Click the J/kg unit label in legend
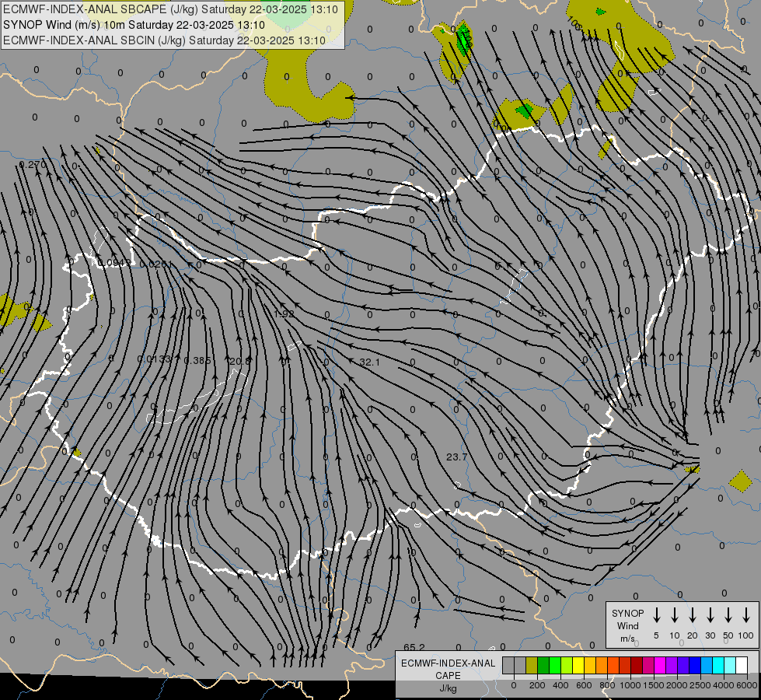Image resolution: width=761 pixels, height=700 pixels. click(x=448, y=688)
